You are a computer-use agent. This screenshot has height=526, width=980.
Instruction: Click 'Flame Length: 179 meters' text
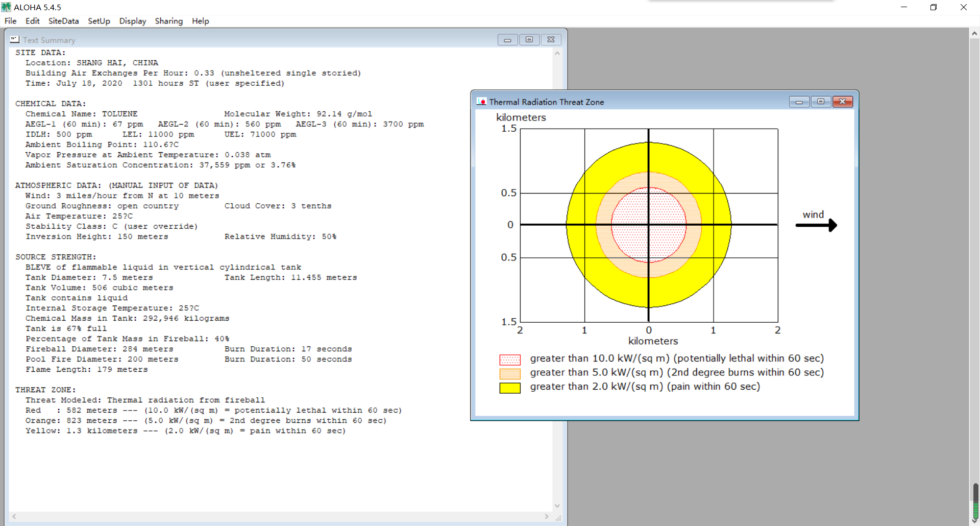[87, 369]
